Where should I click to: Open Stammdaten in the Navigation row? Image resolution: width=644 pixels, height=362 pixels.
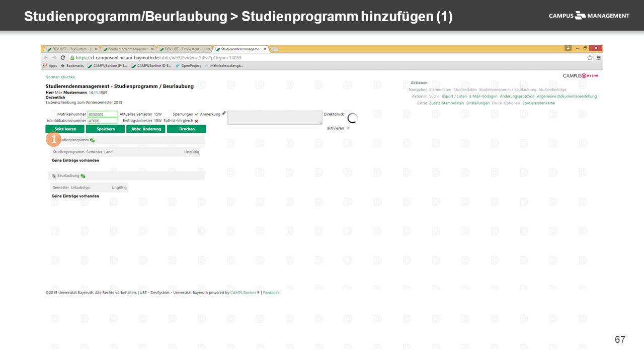point(440,89)
